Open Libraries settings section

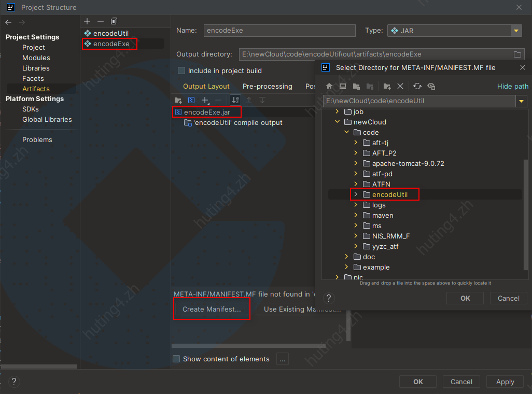click(36, 68)
